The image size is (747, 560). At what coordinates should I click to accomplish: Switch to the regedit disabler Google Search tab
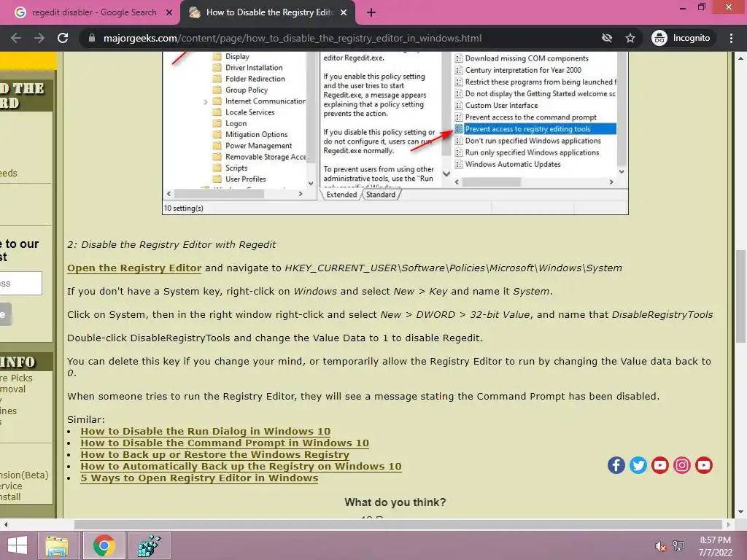pos(94,12)
